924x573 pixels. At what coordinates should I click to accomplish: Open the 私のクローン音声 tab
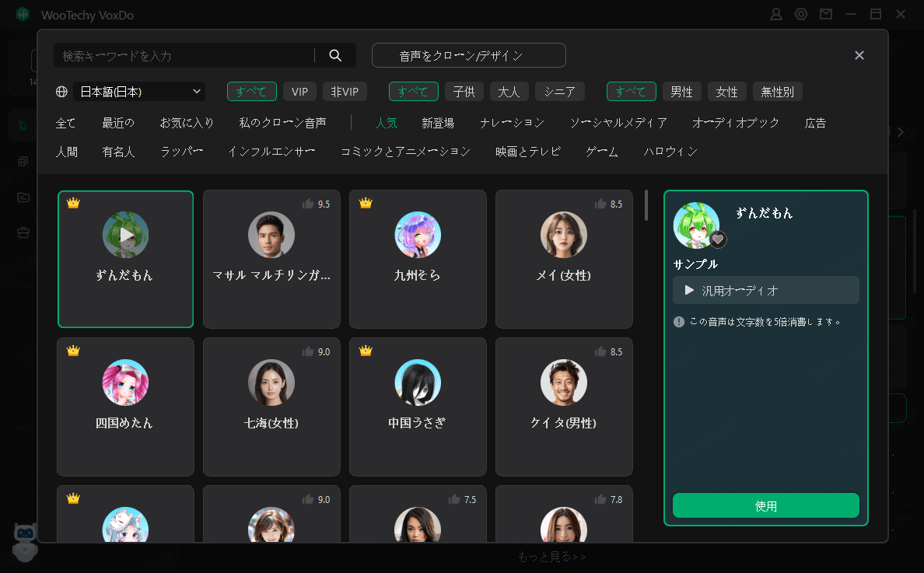[283, 123]
